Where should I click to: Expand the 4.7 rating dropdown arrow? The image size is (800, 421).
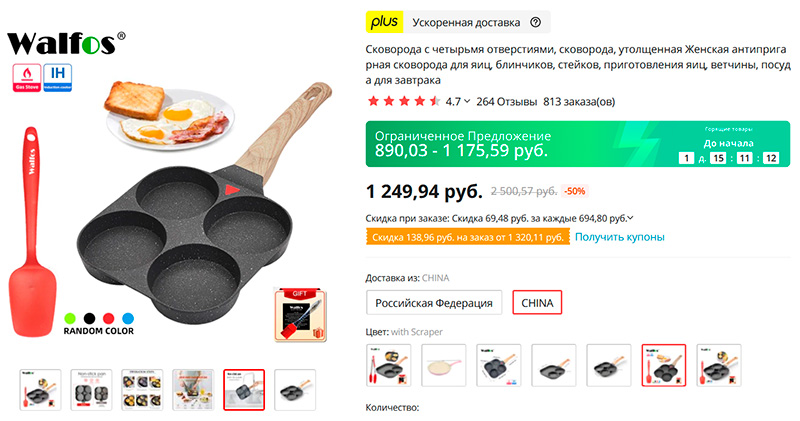coord(467,102)
